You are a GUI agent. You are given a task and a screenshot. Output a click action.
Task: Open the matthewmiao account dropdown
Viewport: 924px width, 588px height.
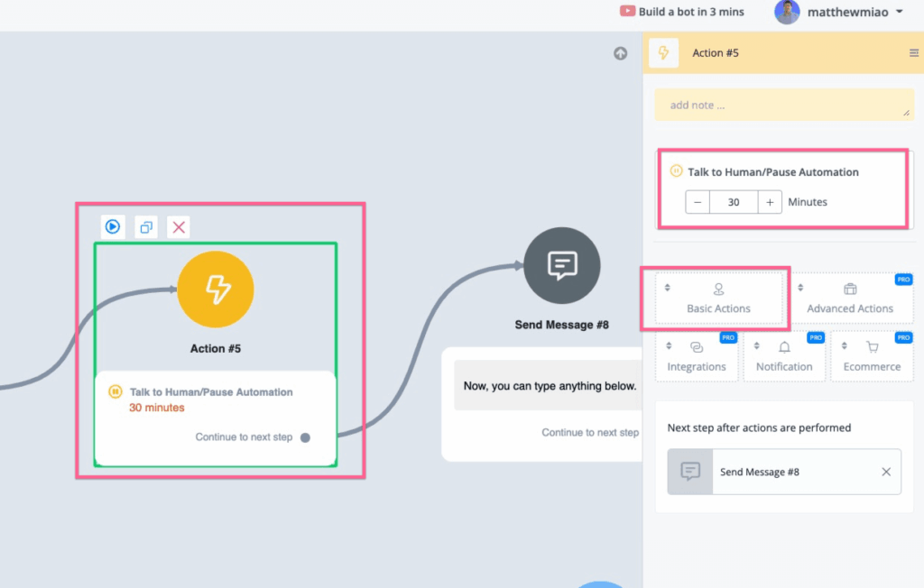[839, 12]
